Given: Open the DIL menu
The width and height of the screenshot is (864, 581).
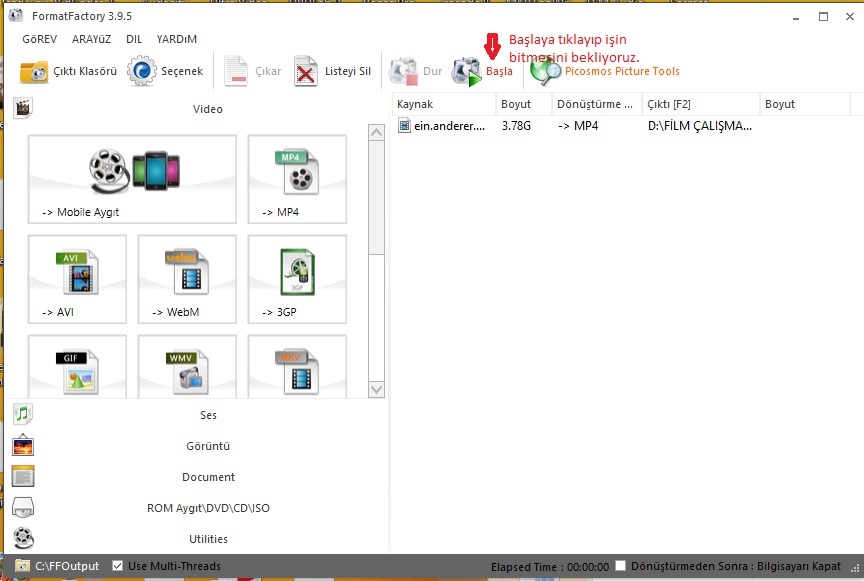Looking at the screenshot, I should click(x=134, y=39).
